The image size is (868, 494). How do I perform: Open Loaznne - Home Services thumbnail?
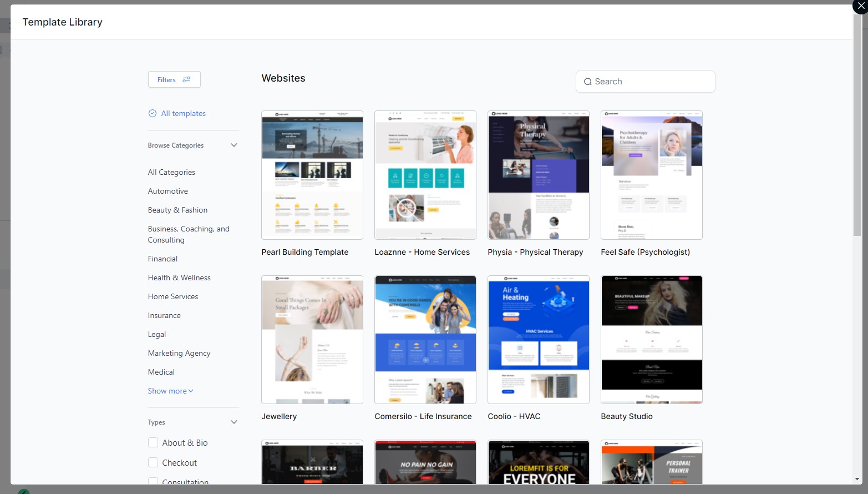[x=425, y=175]
